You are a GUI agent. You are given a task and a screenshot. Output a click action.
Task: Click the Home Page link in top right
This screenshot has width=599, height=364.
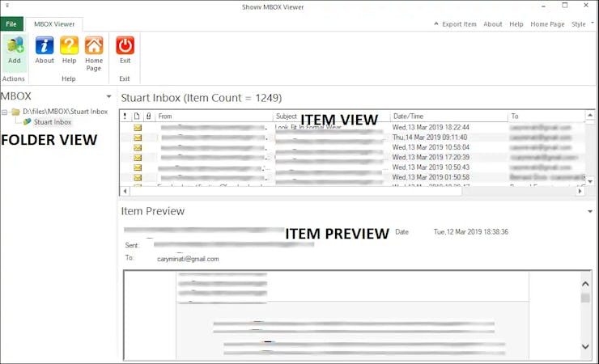(x=547, y=24)
